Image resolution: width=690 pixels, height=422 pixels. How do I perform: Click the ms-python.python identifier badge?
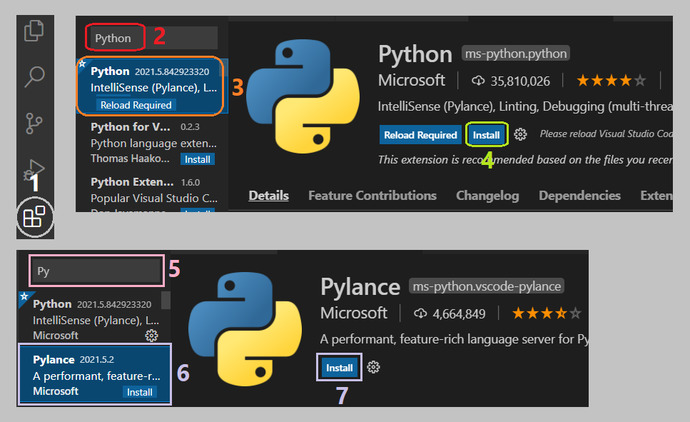pos(516,54)
